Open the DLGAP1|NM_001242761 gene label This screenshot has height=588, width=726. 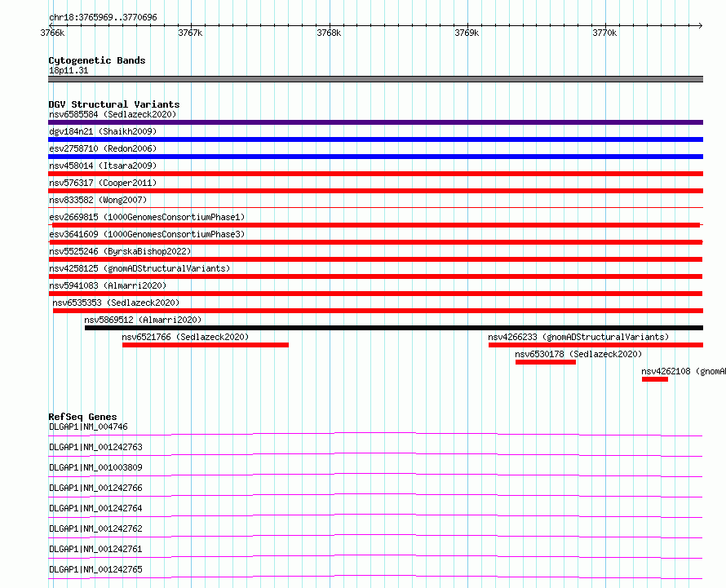tap(95, 549)
